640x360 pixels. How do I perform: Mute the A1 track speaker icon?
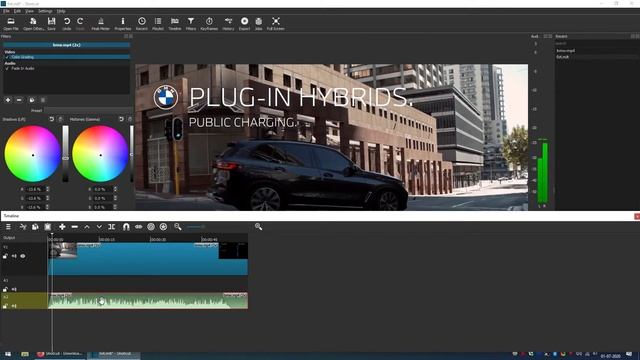click(14, 289)
